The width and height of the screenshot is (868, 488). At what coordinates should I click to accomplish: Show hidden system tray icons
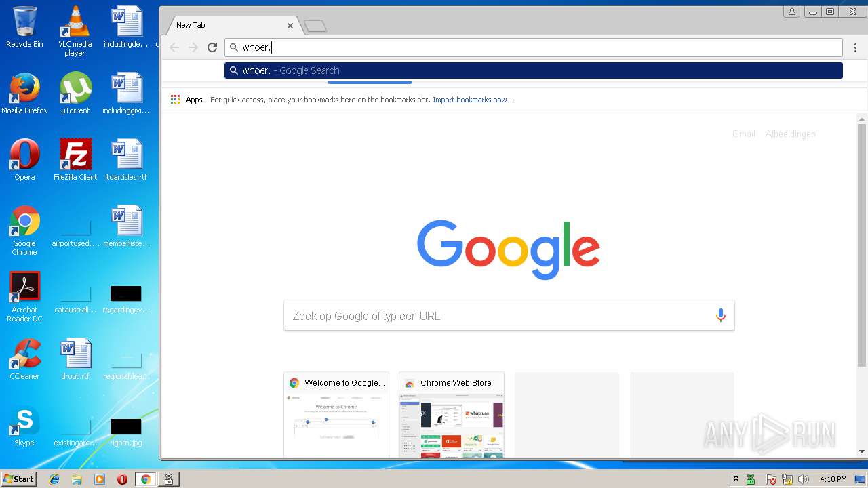coord(736,479)
